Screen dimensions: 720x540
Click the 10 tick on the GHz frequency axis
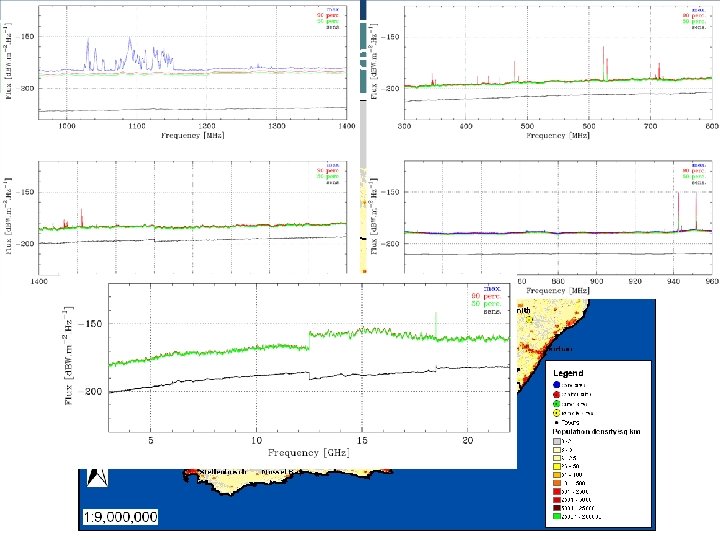coord(256,440)
